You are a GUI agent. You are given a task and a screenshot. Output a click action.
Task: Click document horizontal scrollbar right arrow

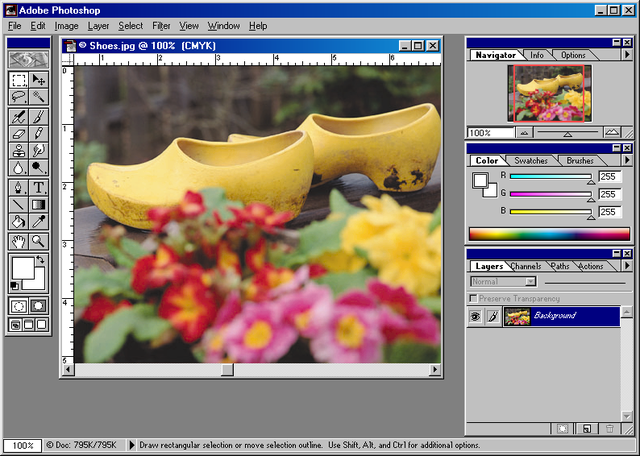pyautogui.click(x=435, y=370)
